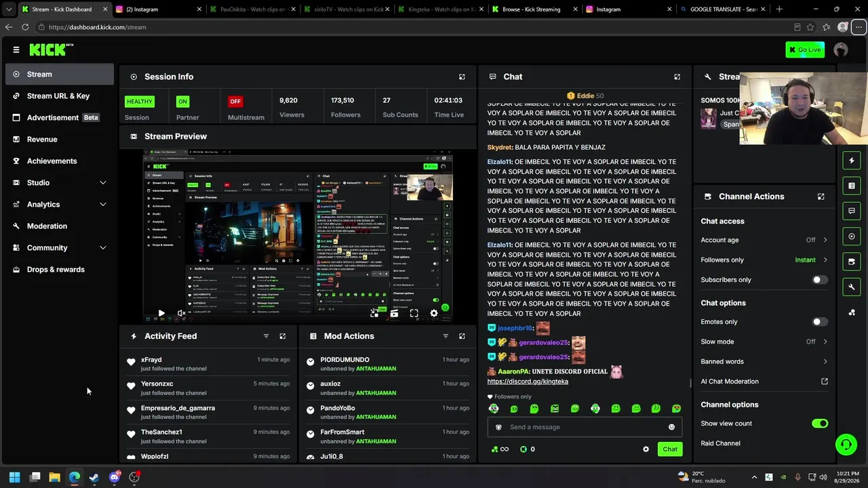Send message with Chat button
The image size is (868, 488).
[x=670, y=449]
